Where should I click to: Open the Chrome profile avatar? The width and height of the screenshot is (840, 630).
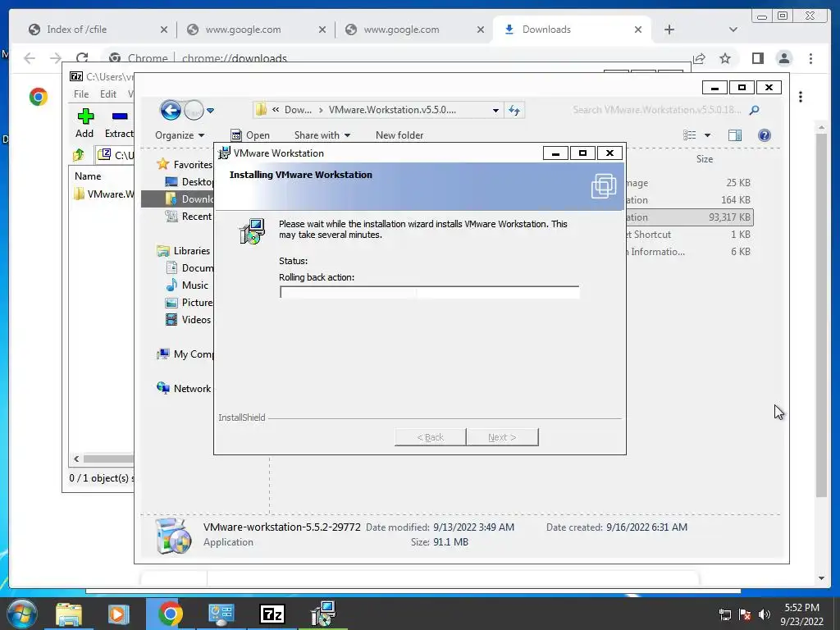pos(784,58)
